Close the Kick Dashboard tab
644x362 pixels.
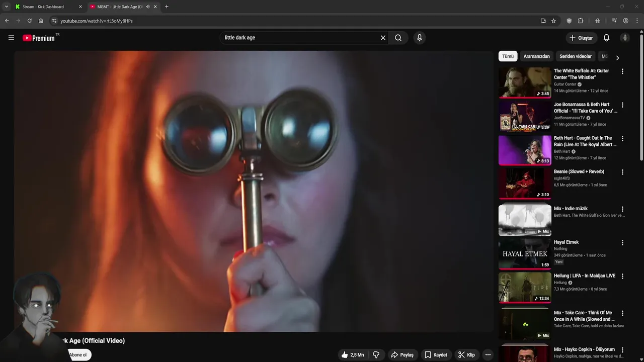pos(80,7)
